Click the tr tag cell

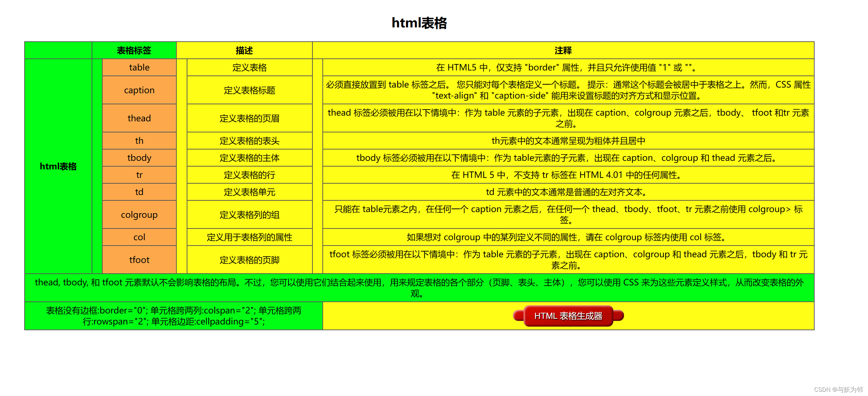coord(139,175)
